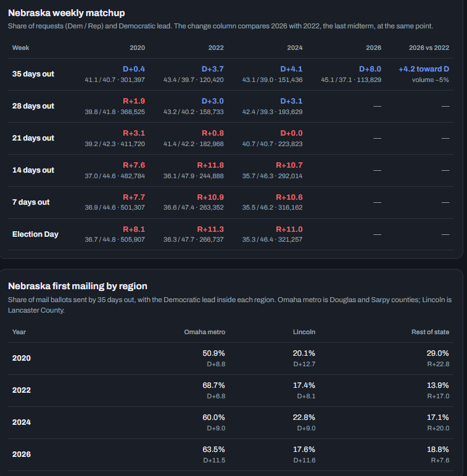Select the '21 days out' row label
This screenshot has width=467, height=476.
point(33,138)
